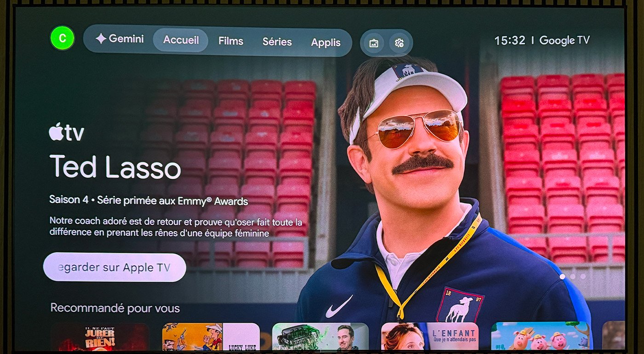The image size is (644, 354).
Task: Click the Google TV label
Action: point(564,40)
